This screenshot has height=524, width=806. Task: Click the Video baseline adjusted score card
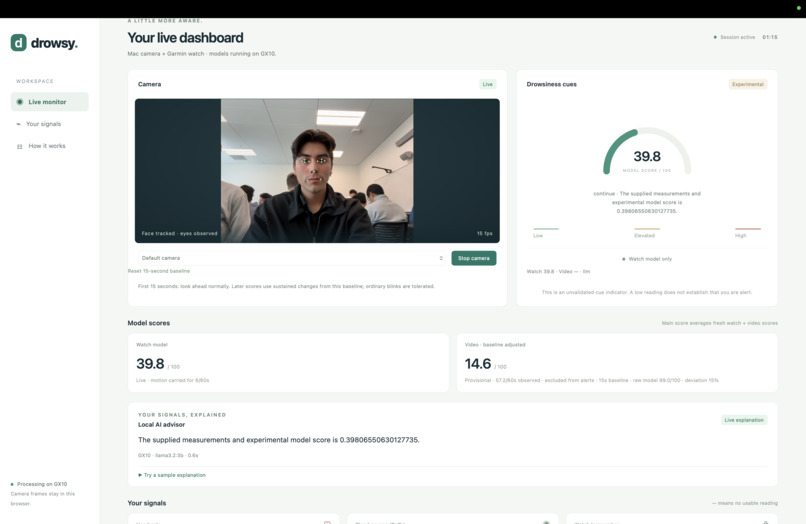(x=617, y=363)
